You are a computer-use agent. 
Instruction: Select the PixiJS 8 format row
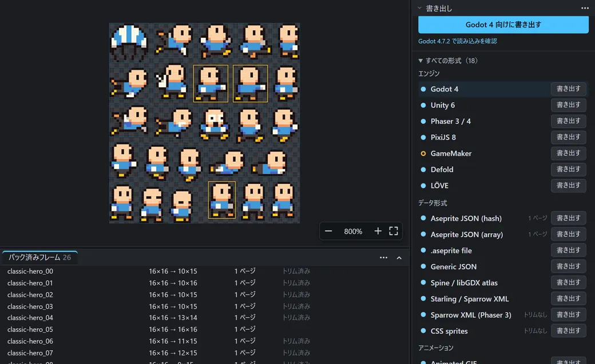coord(503,137)
